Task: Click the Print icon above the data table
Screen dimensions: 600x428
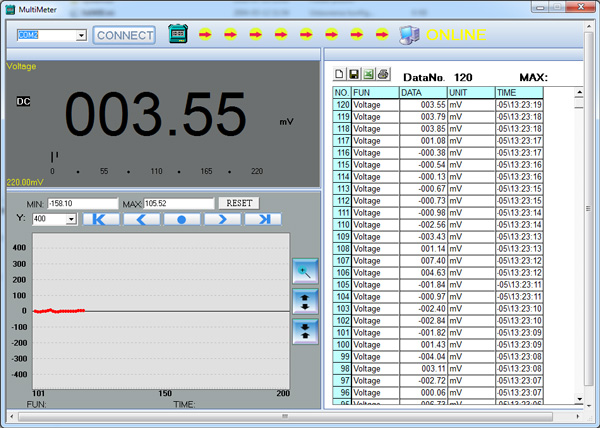Action: [382, 75]
